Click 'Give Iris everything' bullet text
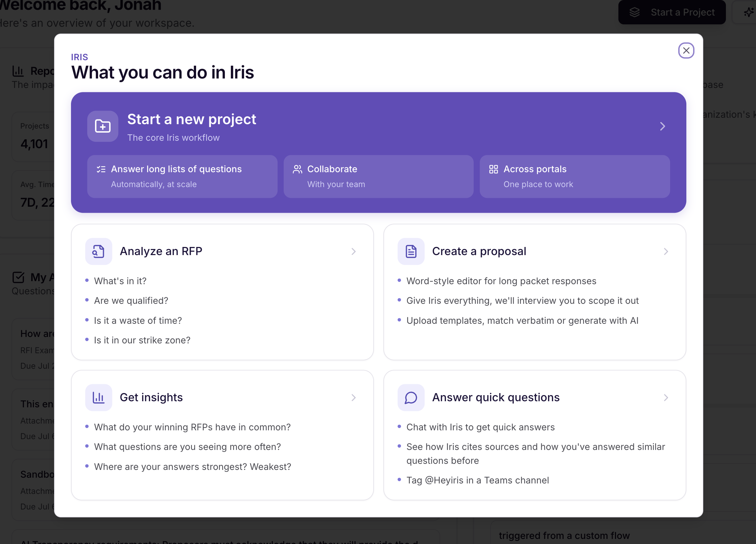The image size is (756, 544). (522, 301)
